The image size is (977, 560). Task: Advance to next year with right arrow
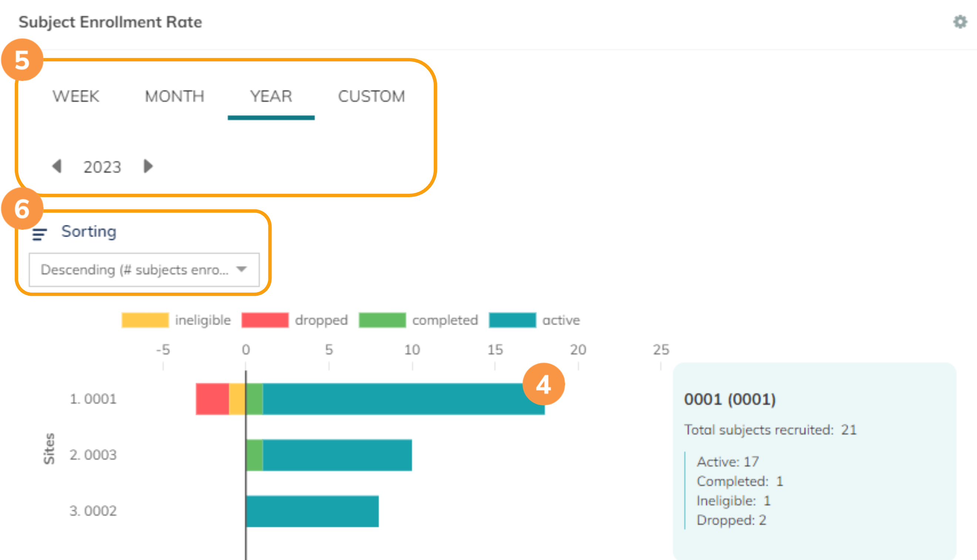[x=148, y=166]
